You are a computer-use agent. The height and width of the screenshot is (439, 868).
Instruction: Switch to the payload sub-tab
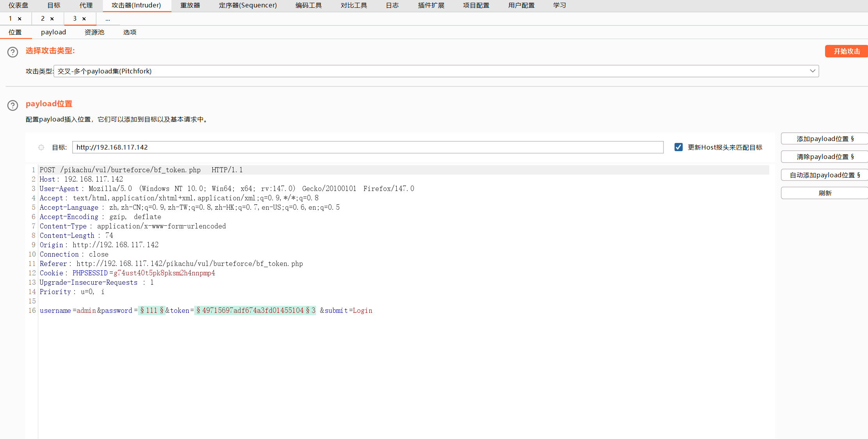coord(53,32)
